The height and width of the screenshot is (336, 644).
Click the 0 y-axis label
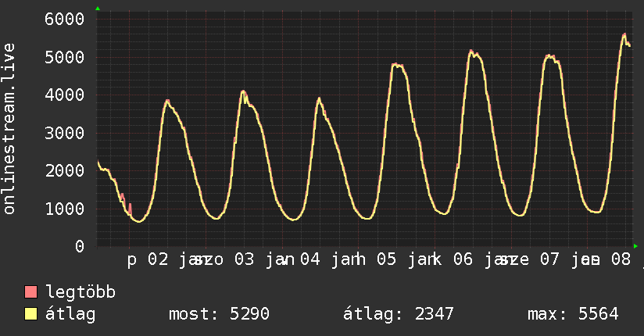pos(80,246)
